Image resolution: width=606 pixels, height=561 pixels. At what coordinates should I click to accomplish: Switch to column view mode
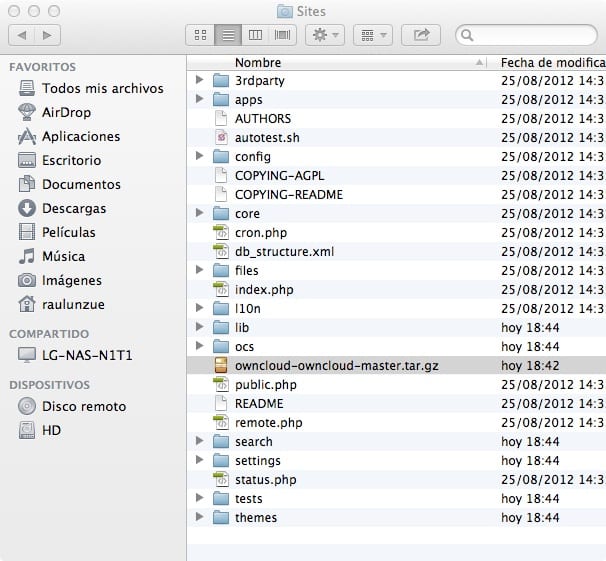[255, 35]
